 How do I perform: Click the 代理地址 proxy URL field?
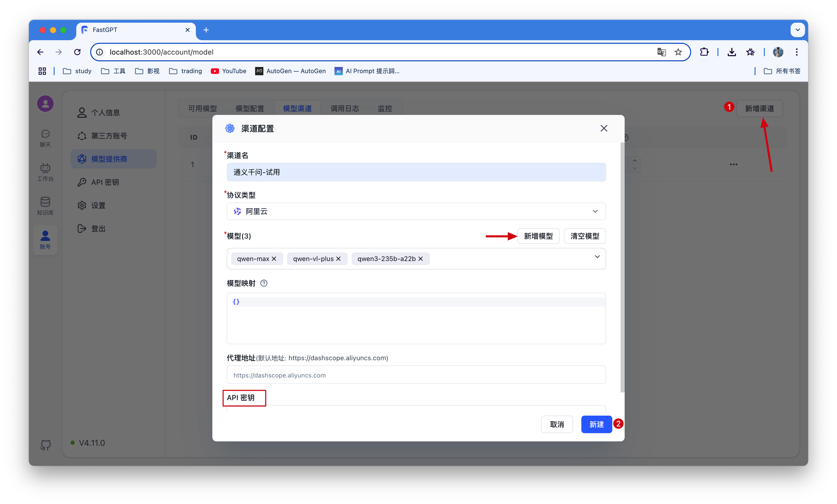[x=416, y=375]
